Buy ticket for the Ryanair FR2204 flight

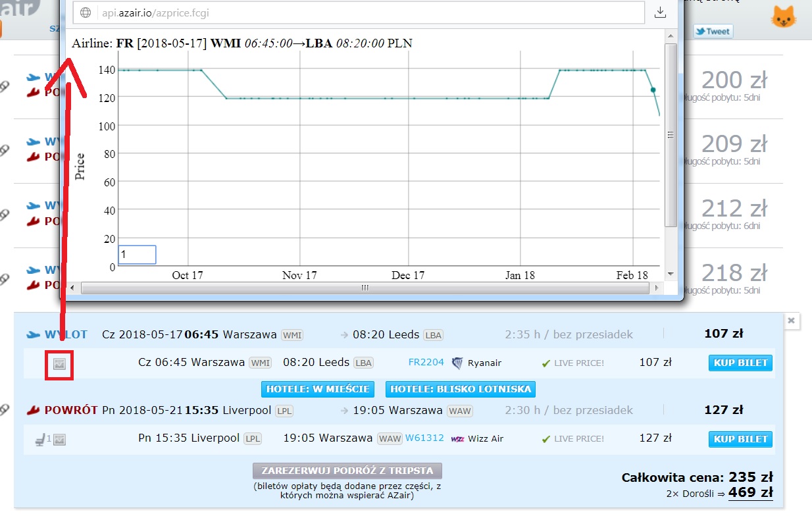[740, 363]
